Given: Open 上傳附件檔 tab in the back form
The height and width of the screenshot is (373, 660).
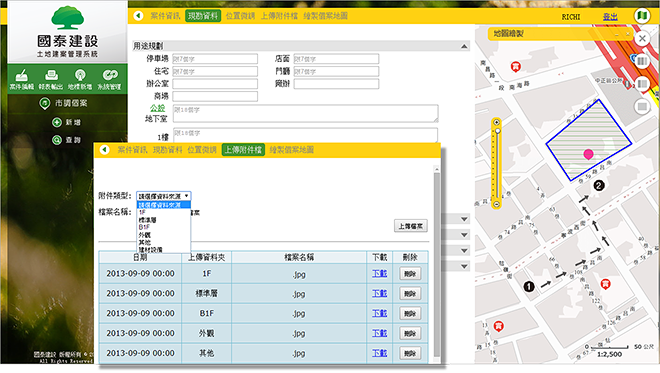Looking at the screenshot, I should pyautogui.click(x=279, y=16).
